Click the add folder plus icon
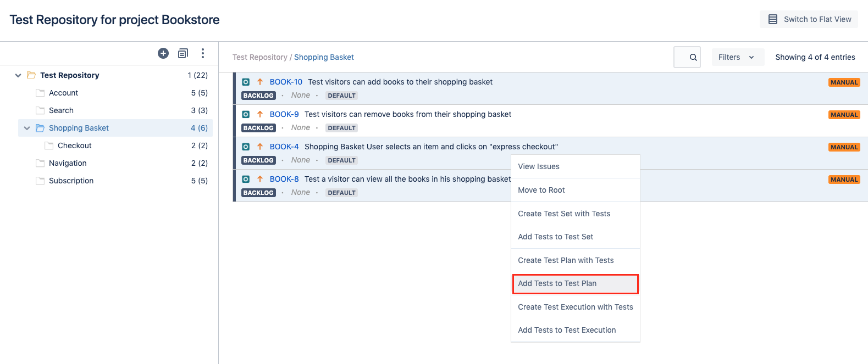 tap(163, 53)
